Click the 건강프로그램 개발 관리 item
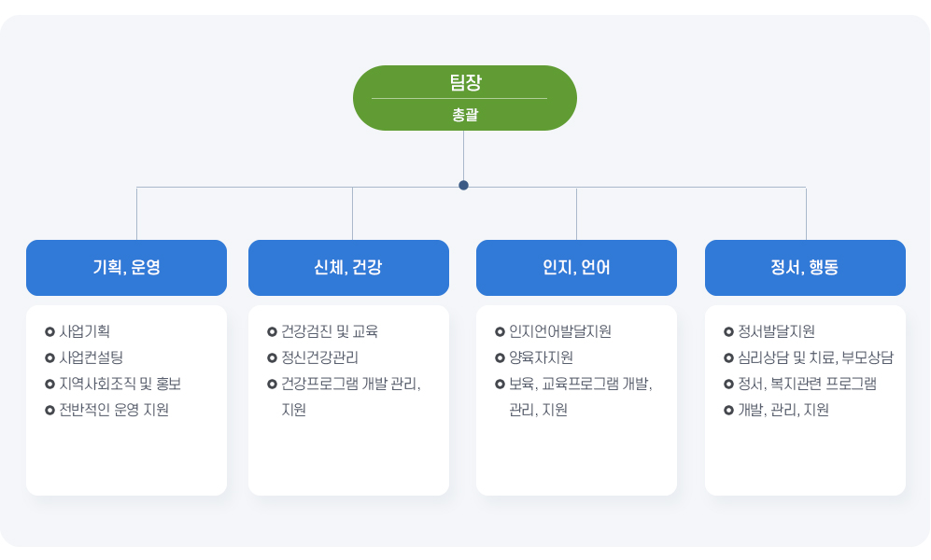This screenshot has height=560, width=931. tap(350, 384)
